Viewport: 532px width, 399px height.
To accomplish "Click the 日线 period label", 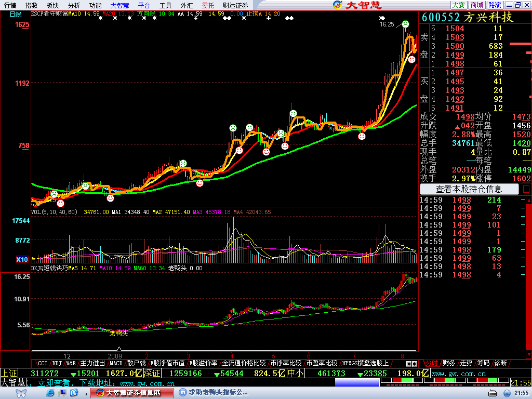I will [16, 14].
